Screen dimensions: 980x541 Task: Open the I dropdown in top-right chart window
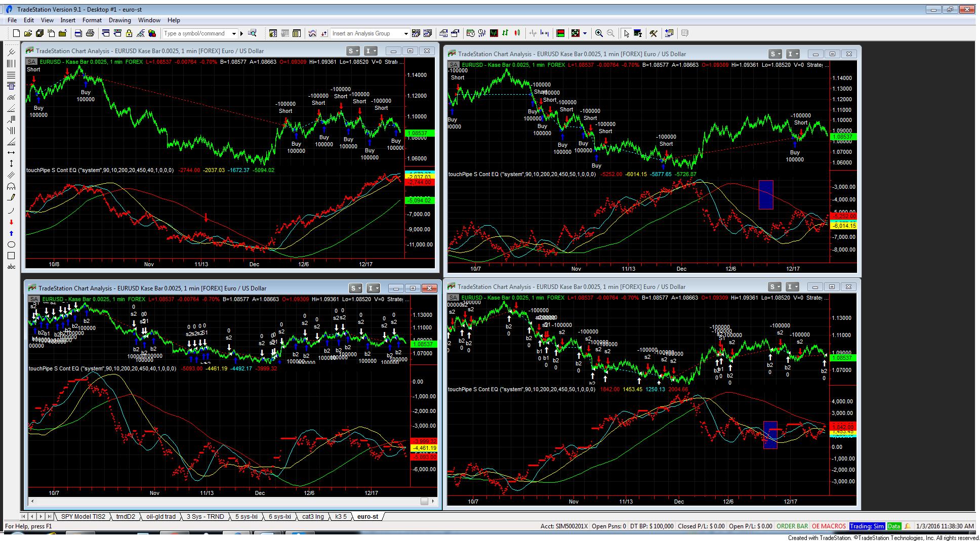tap(793, 54)
